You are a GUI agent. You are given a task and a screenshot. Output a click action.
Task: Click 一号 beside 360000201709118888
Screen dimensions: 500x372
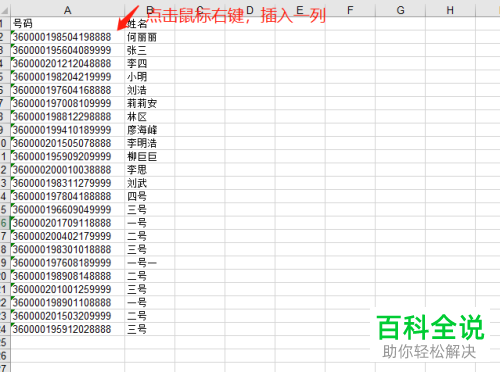pyautogui.click(x=150, y=223)
